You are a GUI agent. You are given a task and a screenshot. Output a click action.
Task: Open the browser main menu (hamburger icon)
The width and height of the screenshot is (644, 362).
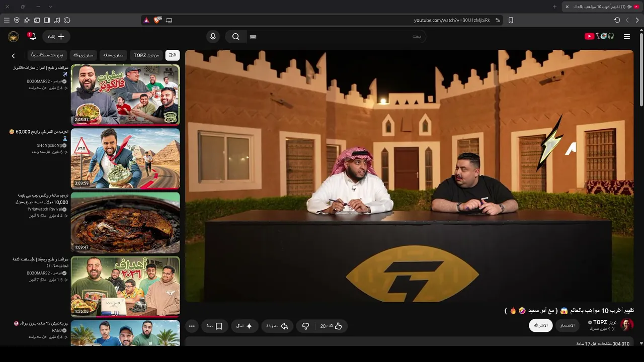(7, 20)
